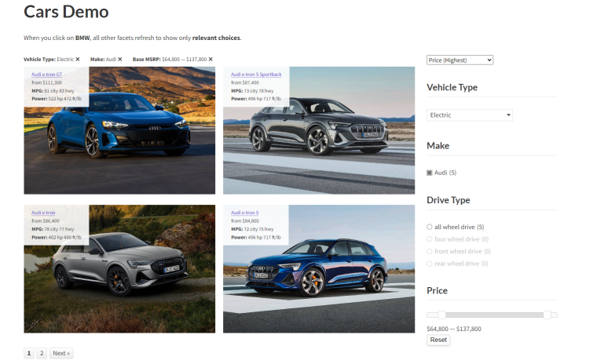The image size is (597, 364).
Task: Click the Next » pagination button
Action: pos(61,353)
